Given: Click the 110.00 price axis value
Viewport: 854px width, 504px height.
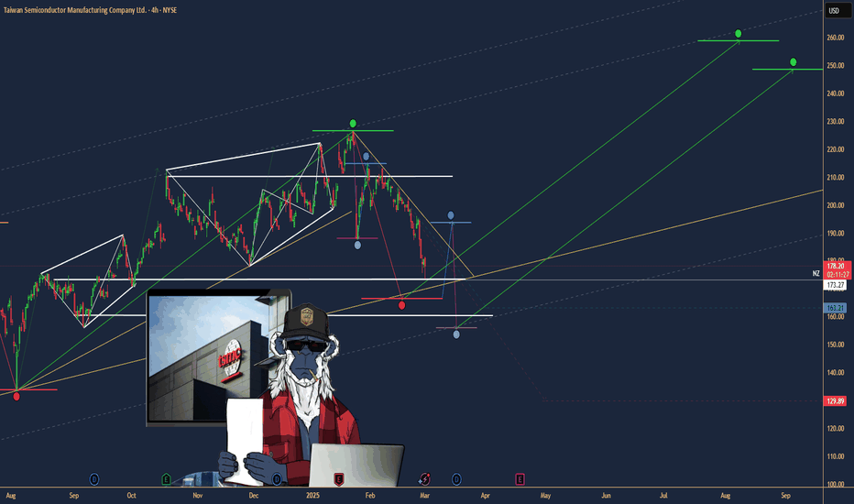Looking at the screenshot, I should pos(836,456).
